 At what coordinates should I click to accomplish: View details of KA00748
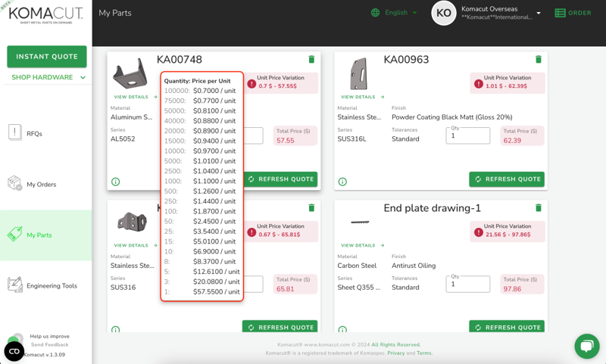(x=136, y=97)
